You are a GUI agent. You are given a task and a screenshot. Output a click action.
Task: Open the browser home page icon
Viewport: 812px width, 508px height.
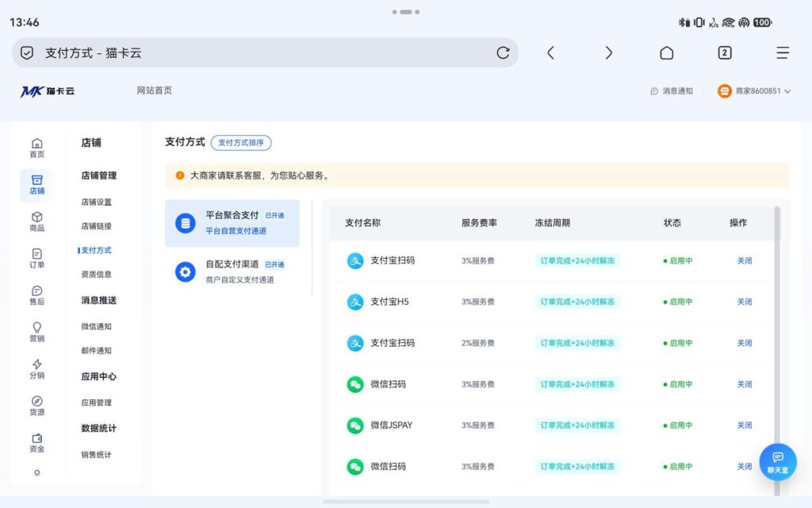click(666, 53)
